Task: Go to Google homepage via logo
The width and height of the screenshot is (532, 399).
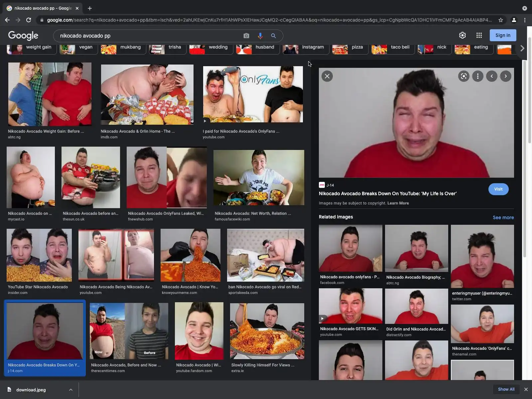Action: click(23, 36)
